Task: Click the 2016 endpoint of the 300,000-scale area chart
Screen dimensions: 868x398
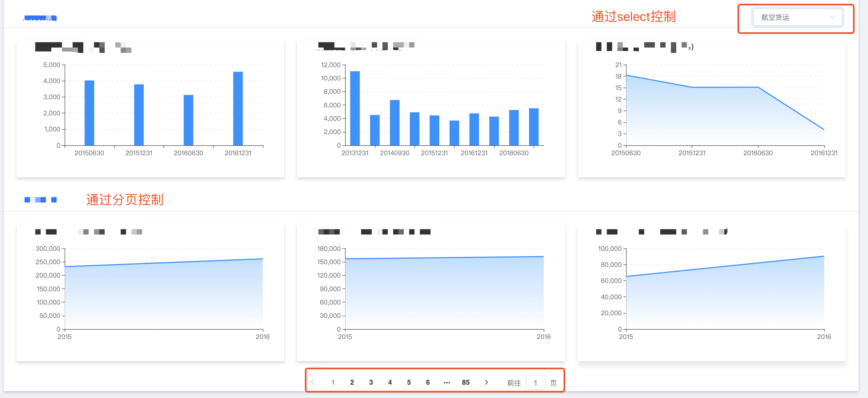Action: point(262,259)
